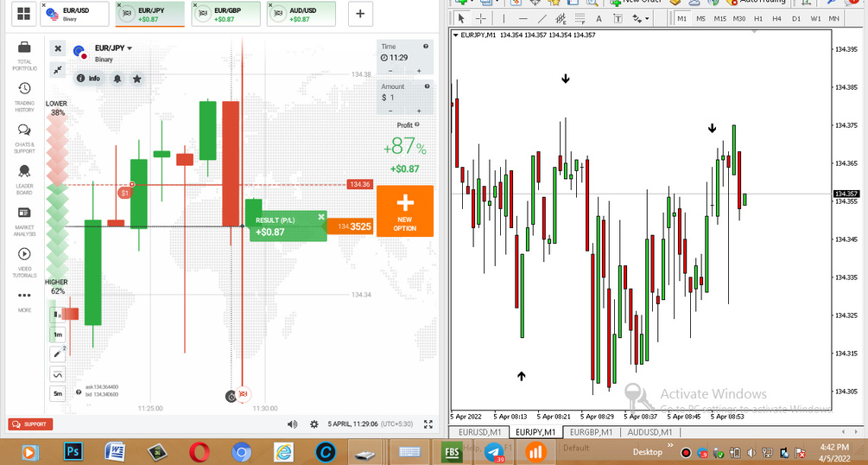The height and width of the screenshot is (465, 868).
Task: Click the orange New Option button
Action: tap(405, 211)
